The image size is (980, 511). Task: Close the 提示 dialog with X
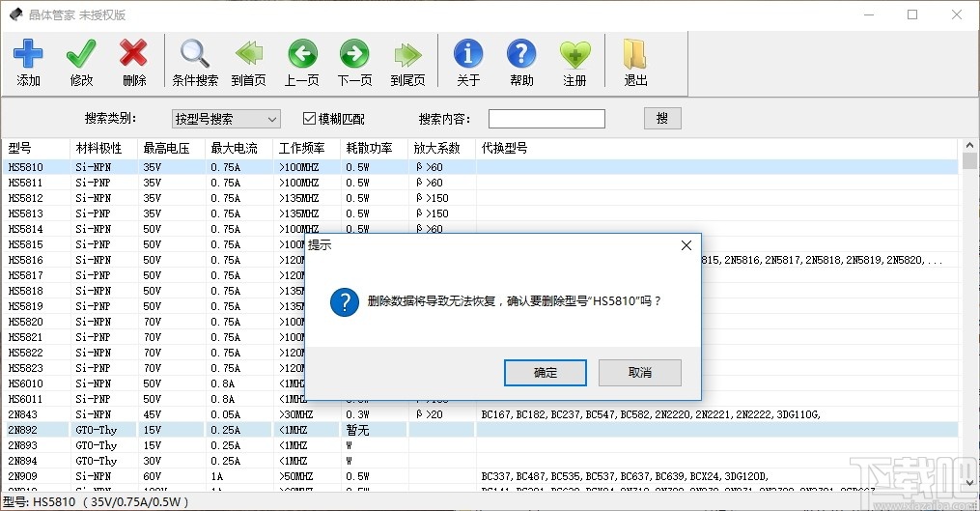coord(686,245)
